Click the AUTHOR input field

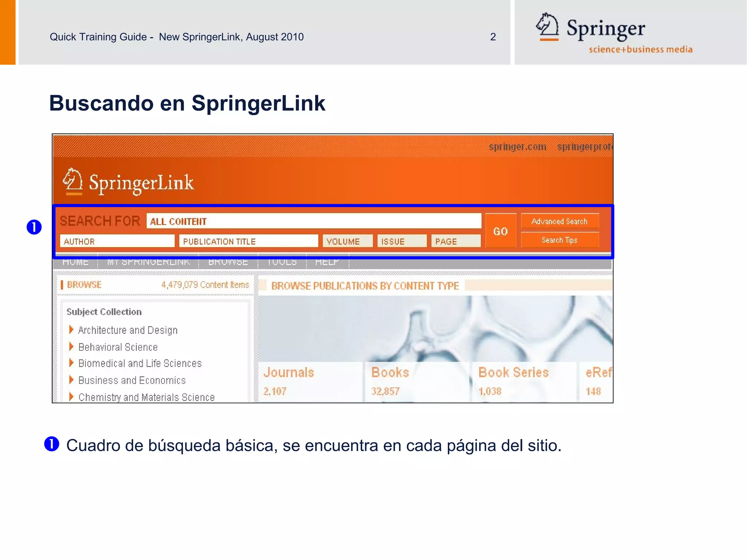(117, 241)
